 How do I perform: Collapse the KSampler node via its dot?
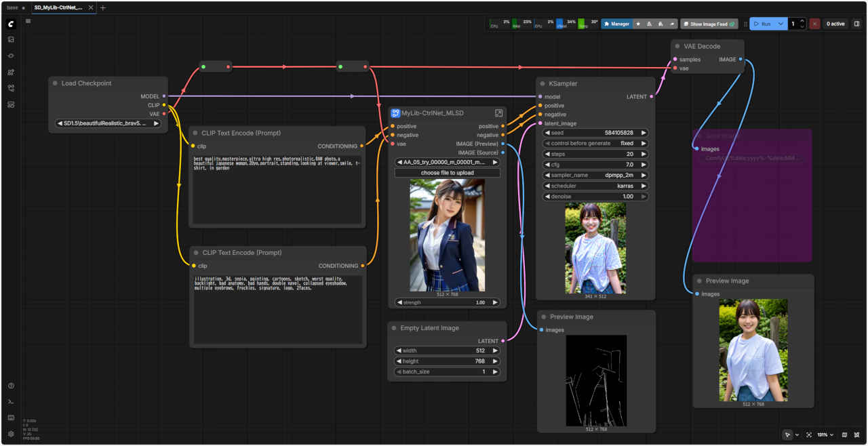click(542, 84)
